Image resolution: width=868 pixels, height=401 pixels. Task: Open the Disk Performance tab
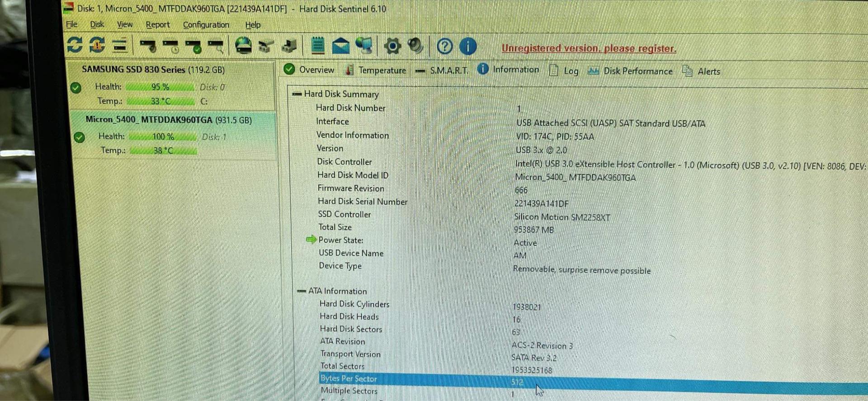630,71
